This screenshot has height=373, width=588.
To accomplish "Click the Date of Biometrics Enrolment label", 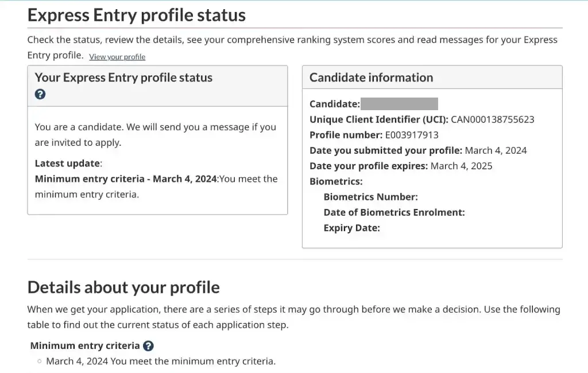I will [x=394, y=212].
